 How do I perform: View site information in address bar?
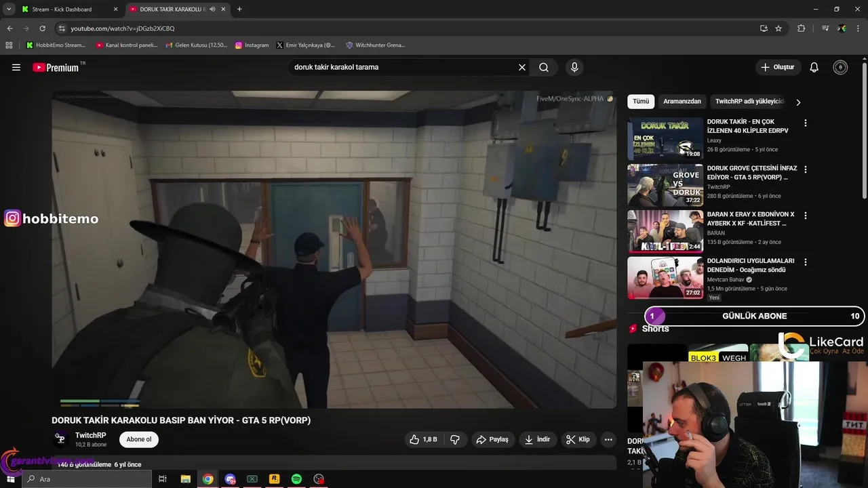[62, 28]
